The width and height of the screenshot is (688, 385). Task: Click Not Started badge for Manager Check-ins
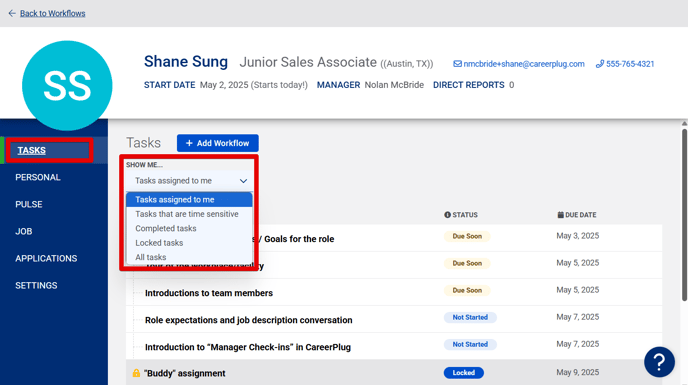[x=470, y=345]
